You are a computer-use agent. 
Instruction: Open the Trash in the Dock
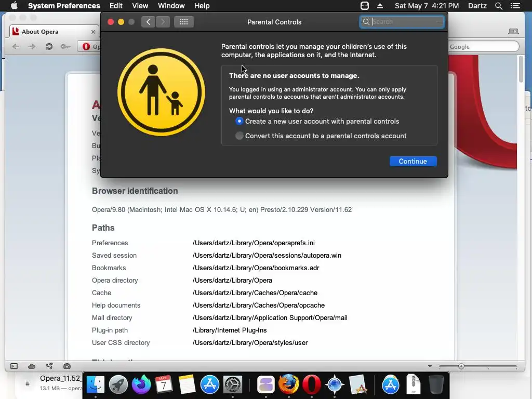point(436,384)
